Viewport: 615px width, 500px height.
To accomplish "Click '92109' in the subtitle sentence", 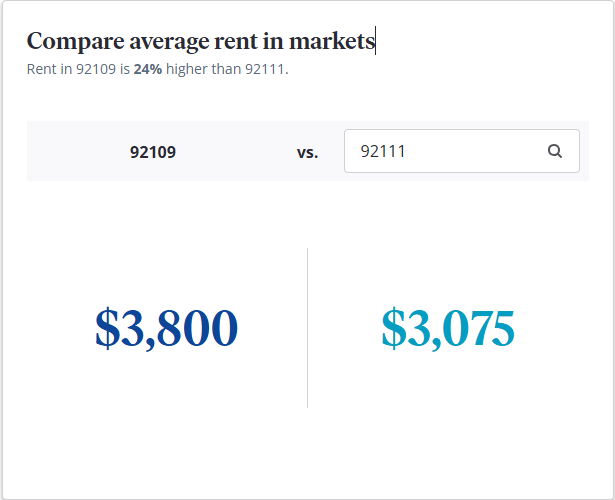I will pyautogui.click(x=96, y=69).
